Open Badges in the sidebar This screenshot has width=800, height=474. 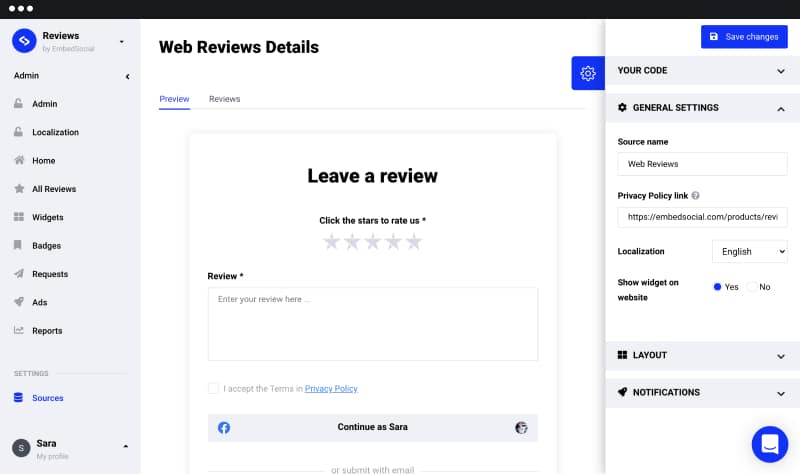(x=46, y=245)
